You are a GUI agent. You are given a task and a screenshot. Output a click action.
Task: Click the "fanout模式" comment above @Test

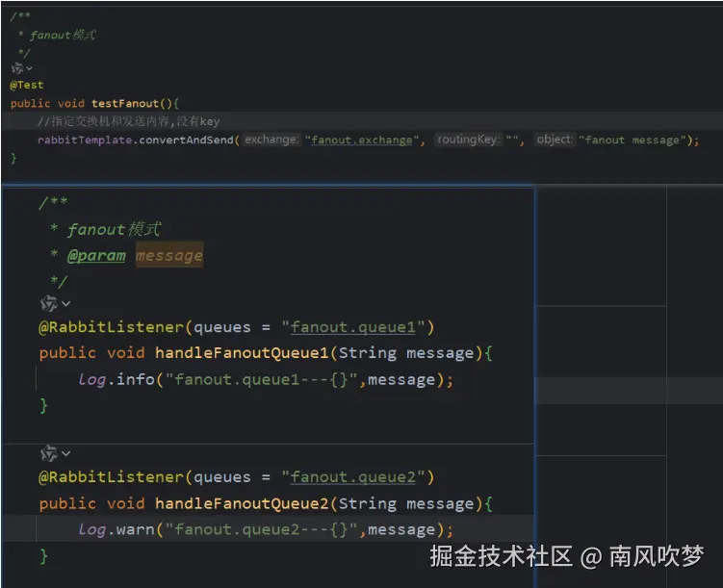click(63, 35)
